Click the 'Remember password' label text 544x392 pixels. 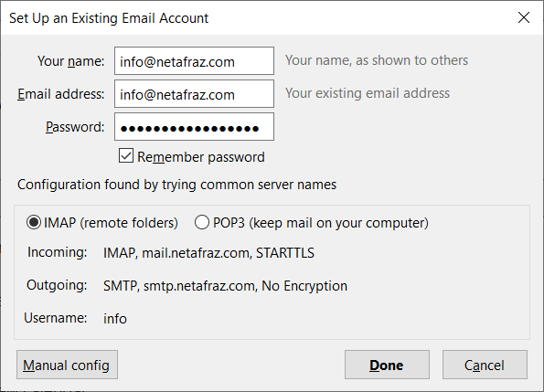pyautogui.click(x=201, y=157)
